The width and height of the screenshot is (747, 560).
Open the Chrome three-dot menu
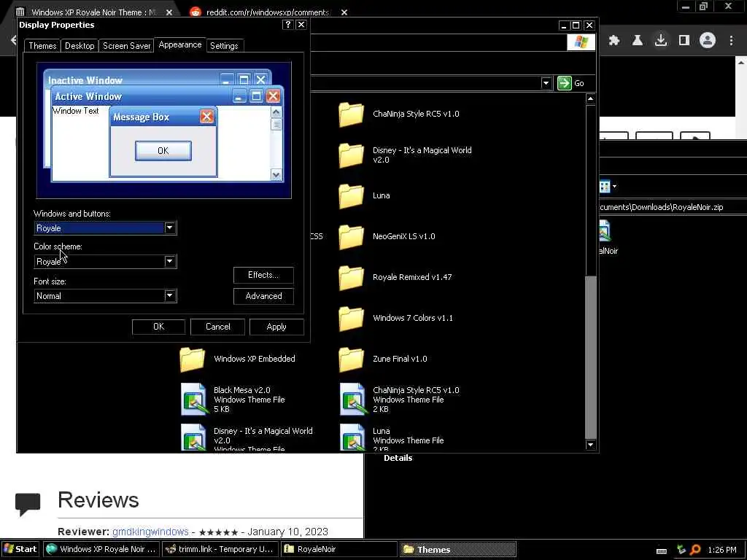click(x=731, y=41)
